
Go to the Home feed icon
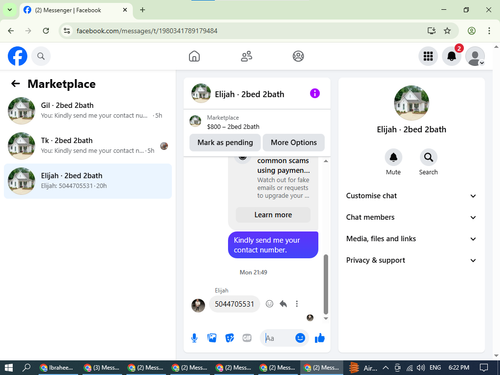coord(194,56)
